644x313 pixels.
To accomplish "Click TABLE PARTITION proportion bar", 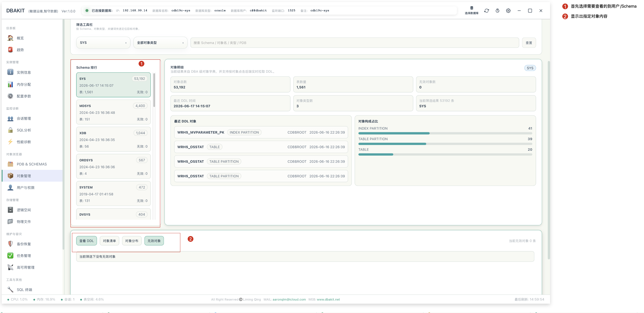I will (x=445, y=144).
